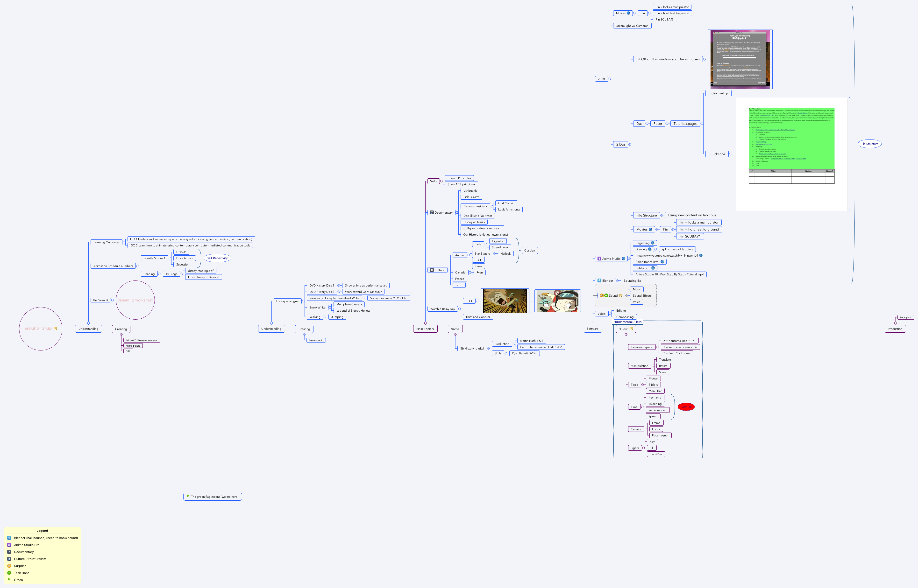This screenshot has width=918, height=588.
Task: Collapse the Sound node's subtopics
Action: pos(626,296)
